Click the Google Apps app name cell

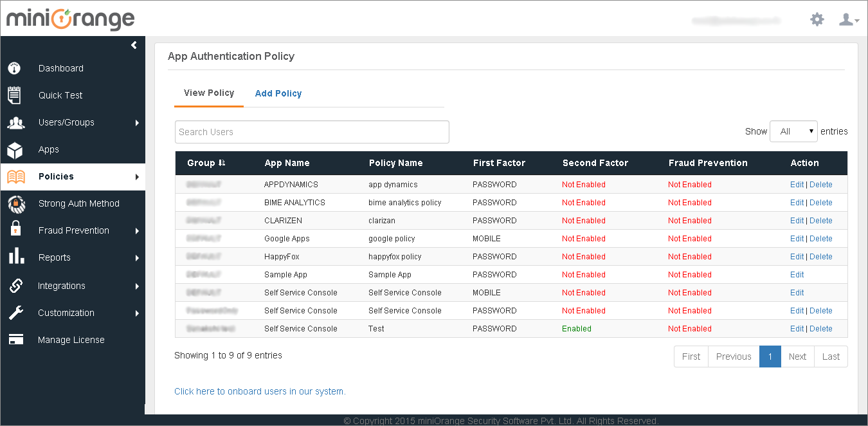[287, 239]
